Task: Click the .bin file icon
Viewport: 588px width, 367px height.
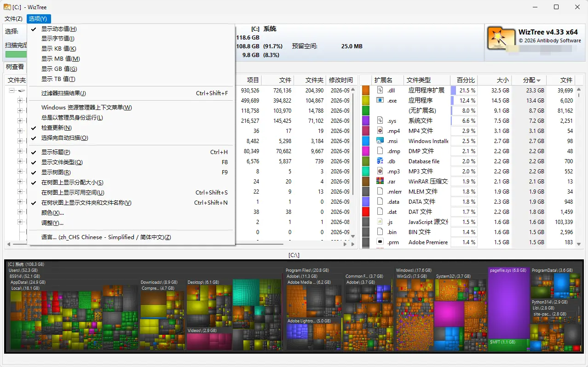Action: click(380, 232)
